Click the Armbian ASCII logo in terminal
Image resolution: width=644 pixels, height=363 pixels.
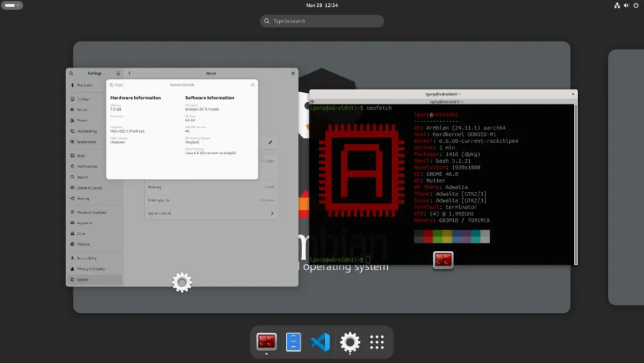point(361,170)
